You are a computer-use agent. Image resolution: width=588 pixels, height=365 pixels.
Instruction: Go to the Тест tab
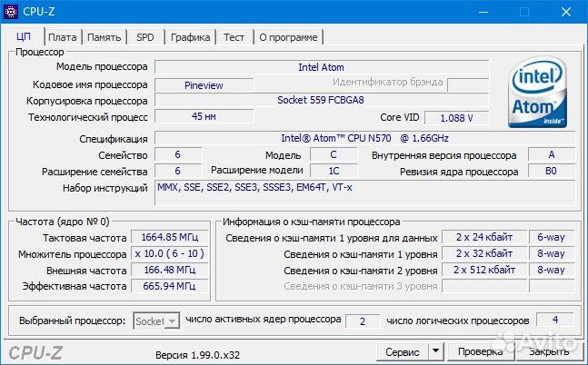[x=234, y=37]
